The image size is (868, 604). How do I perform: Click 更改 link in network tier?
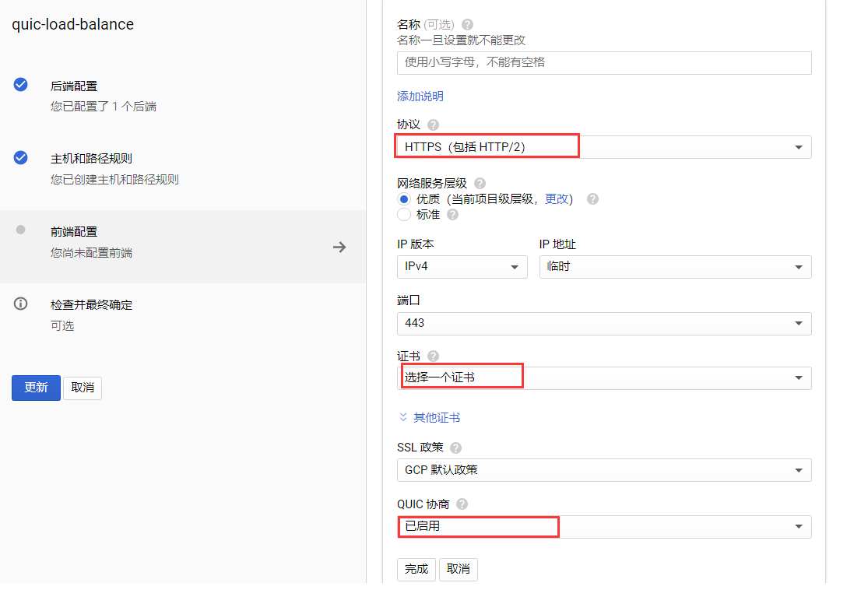pyautogui.click(x=557, y=199)
